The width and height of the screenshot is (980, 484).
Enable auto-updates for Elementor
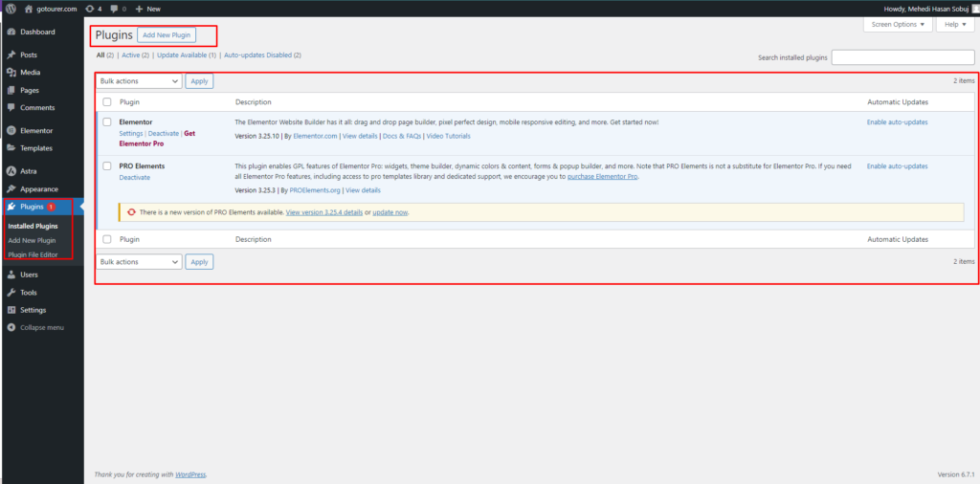point(897,122)
